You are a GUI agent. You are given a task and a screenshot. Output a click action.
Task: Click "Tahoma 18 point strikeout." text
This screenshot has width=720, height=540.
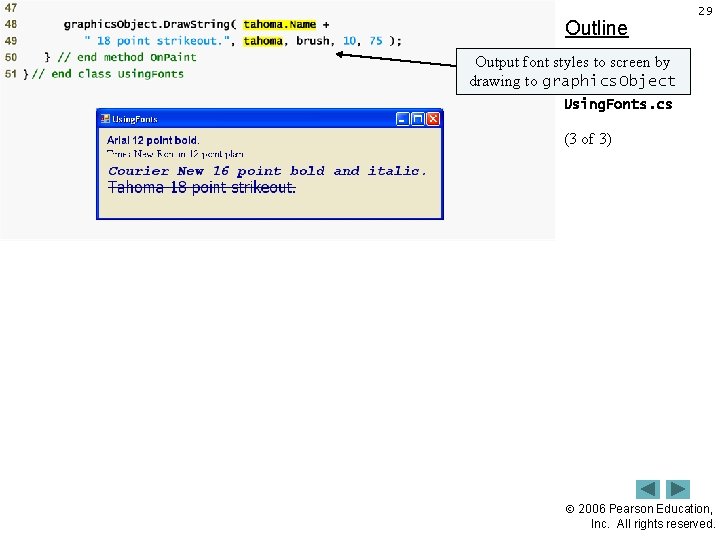(x=202, y=187)
